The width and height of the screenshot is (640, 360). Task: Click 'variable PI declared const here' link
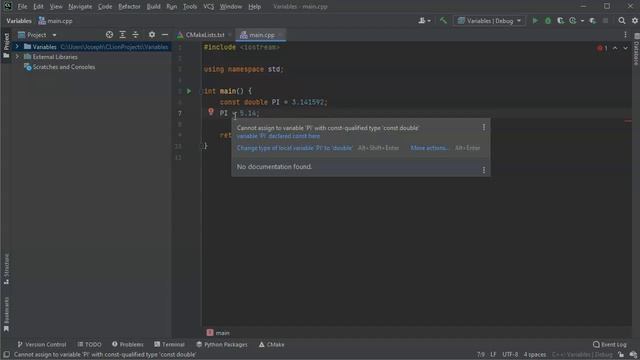[278, 136]
